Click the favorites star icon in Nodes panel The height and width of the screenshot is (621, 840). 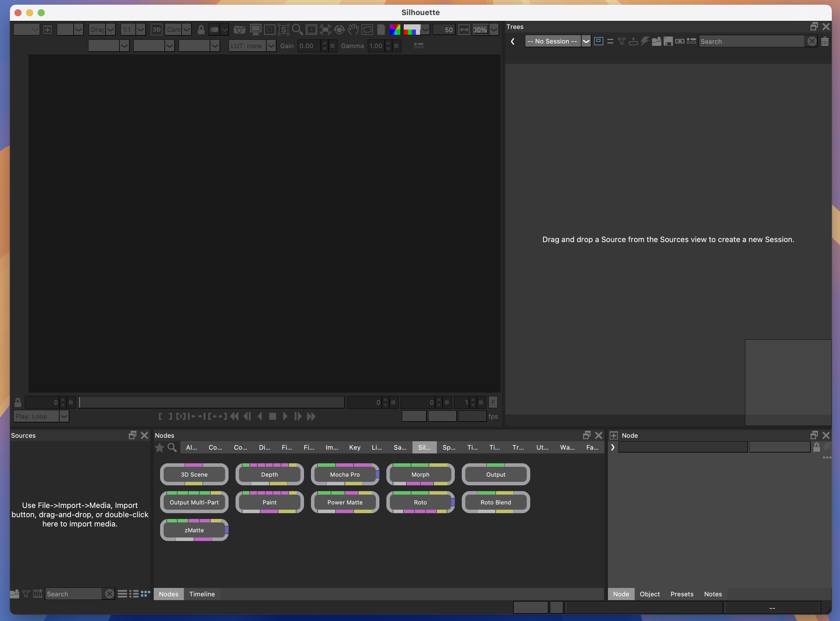click(x=160, y=447)
